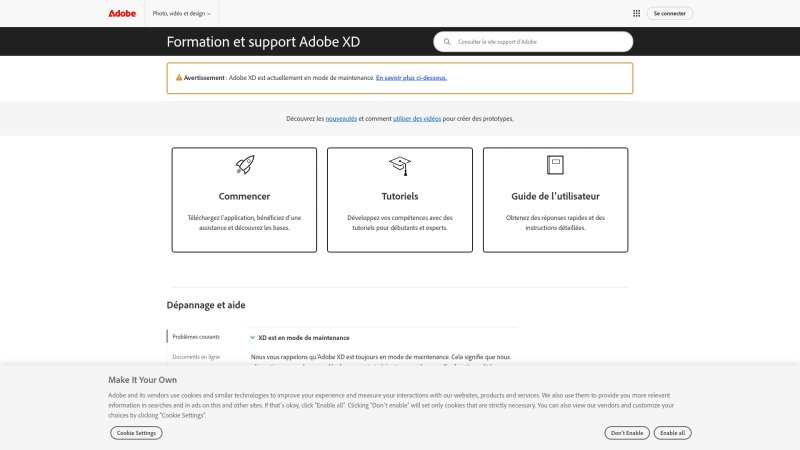Open En savoir plus ci-dessous link
This screenshot has width=800, height=450.
pos(411,78)
